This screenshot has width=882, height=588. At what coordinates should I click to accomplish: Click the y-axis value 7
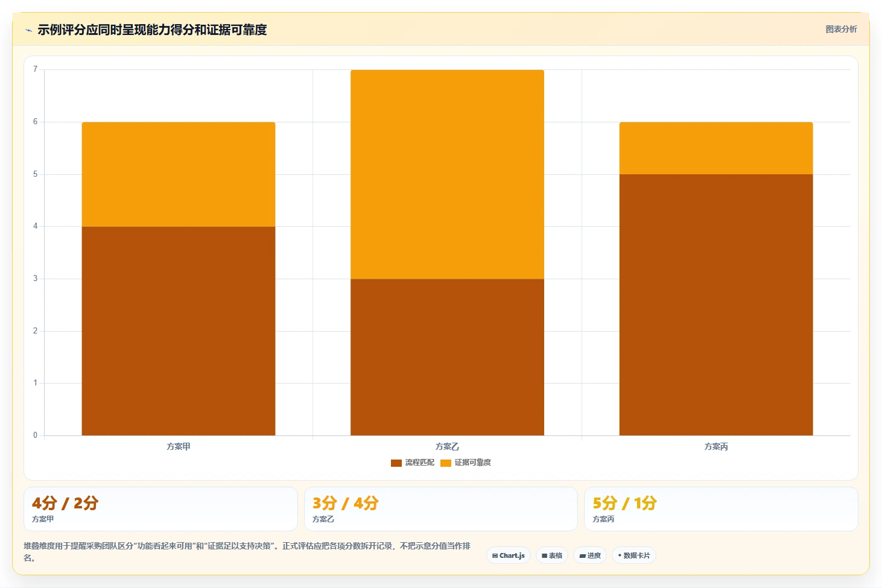pos(35,69)
